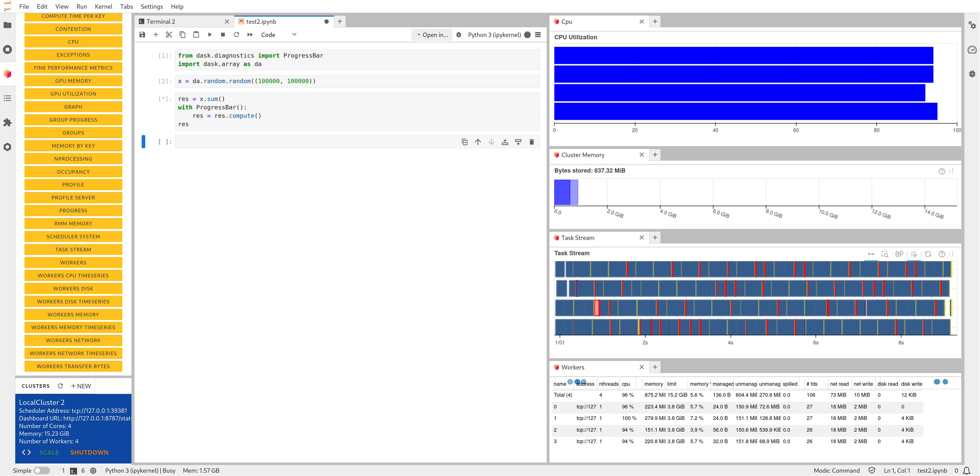Open the debugger bug icon in toolbar
The height and width of the screenshot is (476, 980).
(x=459, y=35)
